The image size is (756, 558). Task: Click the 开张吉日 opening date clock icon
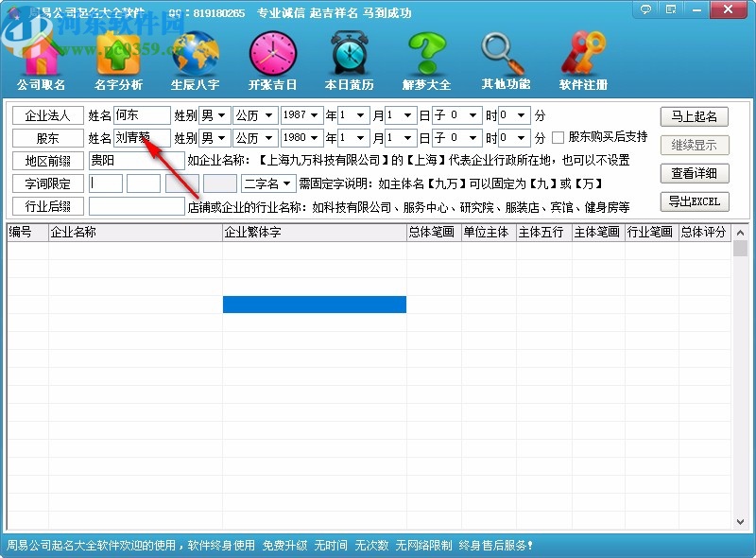coord(273,57)
